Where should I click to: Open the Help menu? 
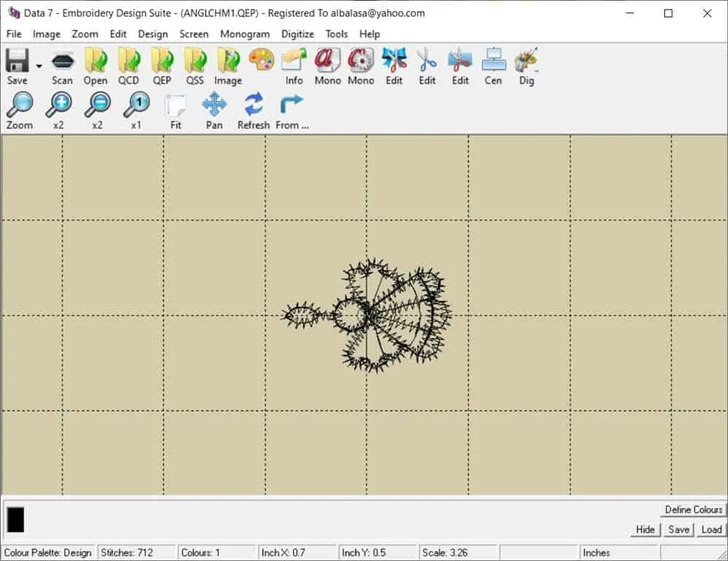click(369, 34)
